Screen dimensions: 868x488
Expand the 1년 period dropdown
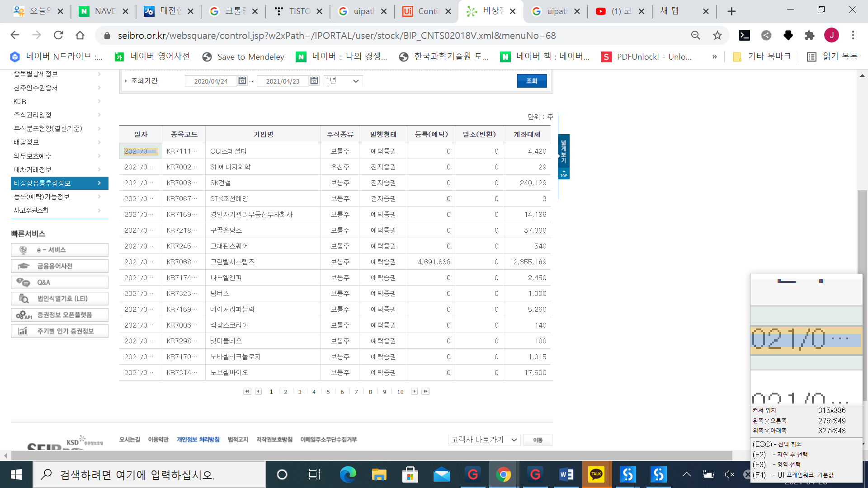[343, 81]
